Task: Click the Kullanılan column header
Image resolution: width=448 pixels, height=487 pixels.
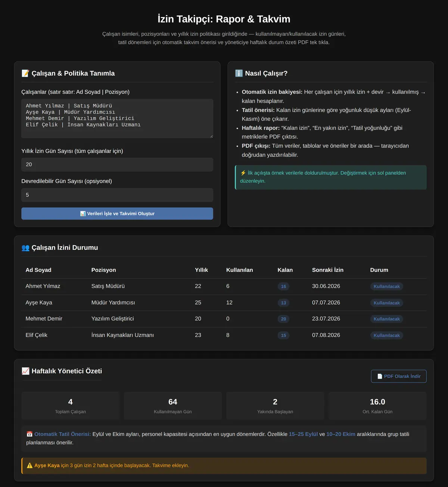Action: [240, 270]
